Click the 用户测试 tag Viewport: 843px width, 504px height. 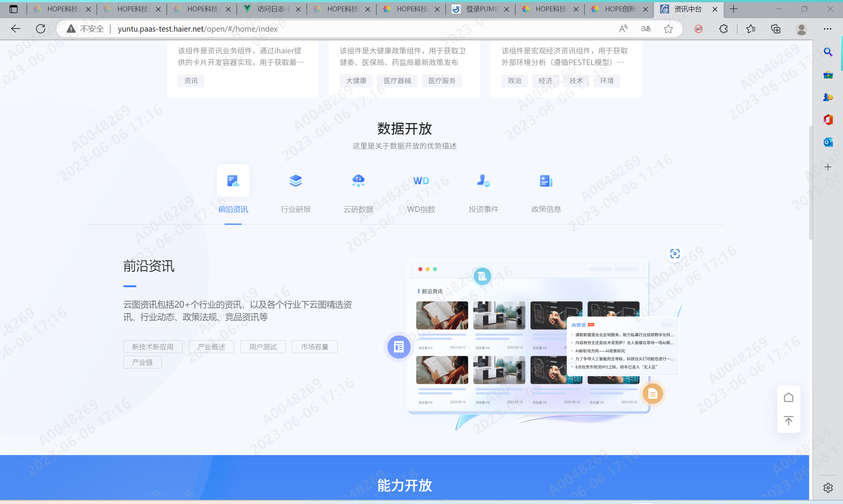[263, 347]
